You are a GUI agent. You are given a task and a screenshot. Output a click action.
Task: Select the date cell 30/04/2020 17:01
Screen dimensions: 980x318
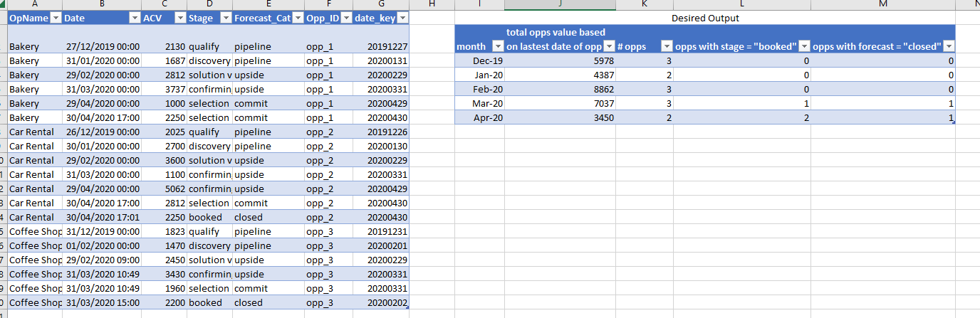[102, 217]
